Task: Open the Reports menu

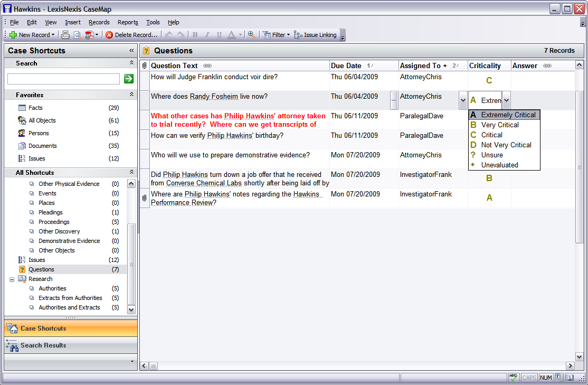Action: 128,23
